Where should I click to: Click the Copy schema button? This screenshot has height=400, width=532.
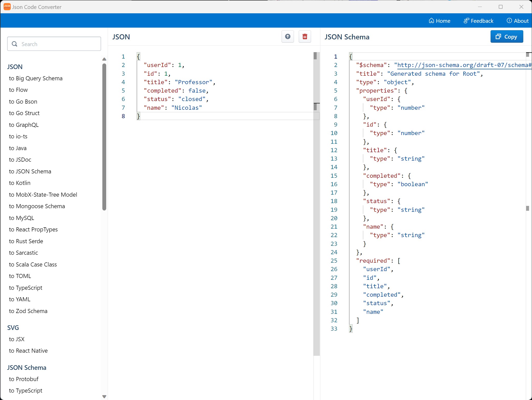coord(506,37)
